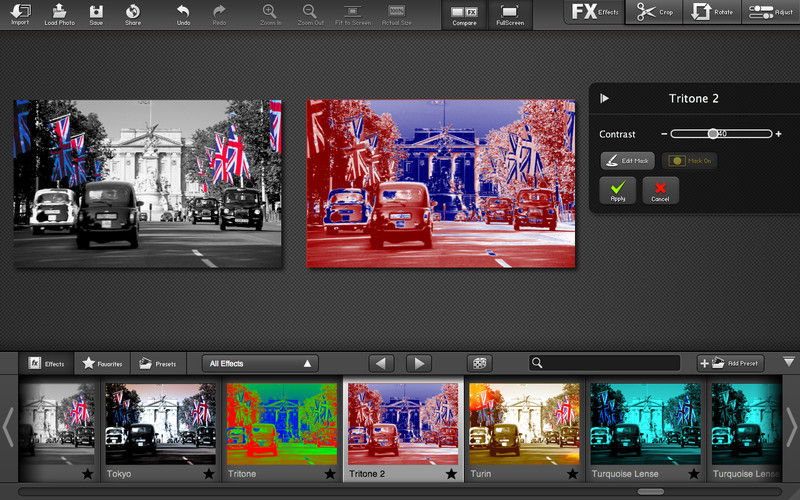
Task: Click the Contrast slider handle
Action: 713,134
